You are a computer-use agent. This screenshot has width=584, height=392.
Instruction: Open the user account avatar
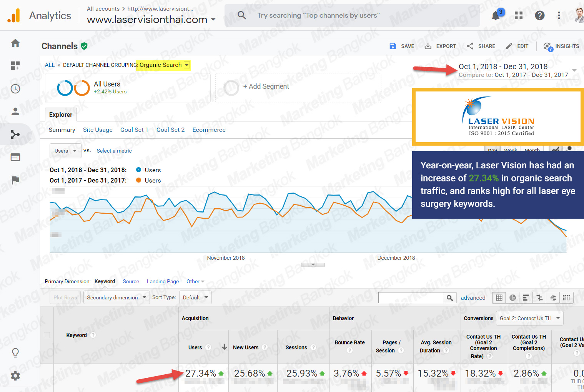(579, 15)
